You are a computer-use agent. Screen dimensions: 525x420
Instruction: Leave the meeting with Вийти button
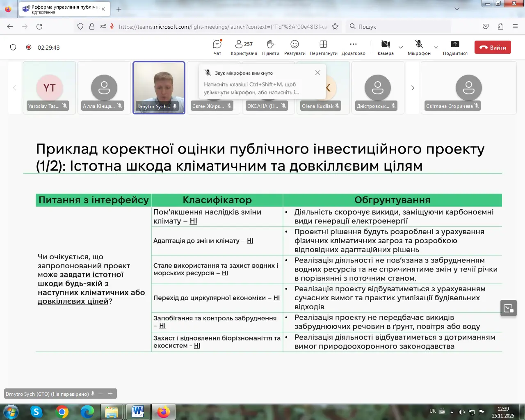(493, 47)
